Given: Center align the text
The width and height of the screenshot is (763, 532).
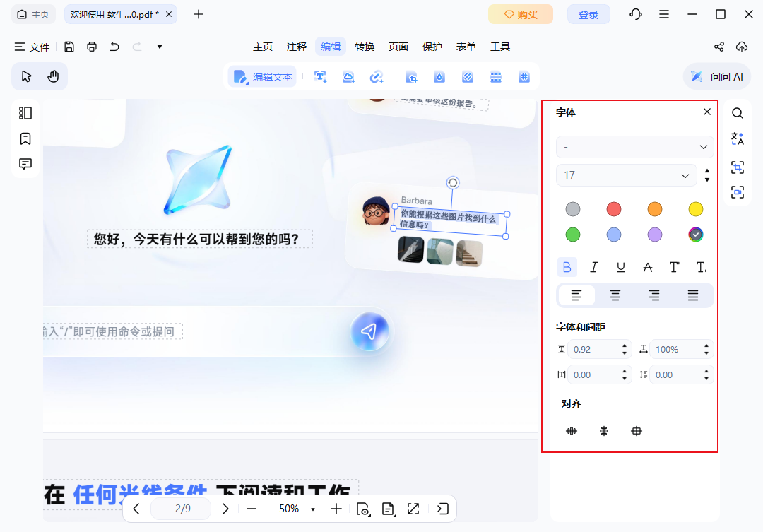Looking at the screenshot, I should [x=615, y=295].
